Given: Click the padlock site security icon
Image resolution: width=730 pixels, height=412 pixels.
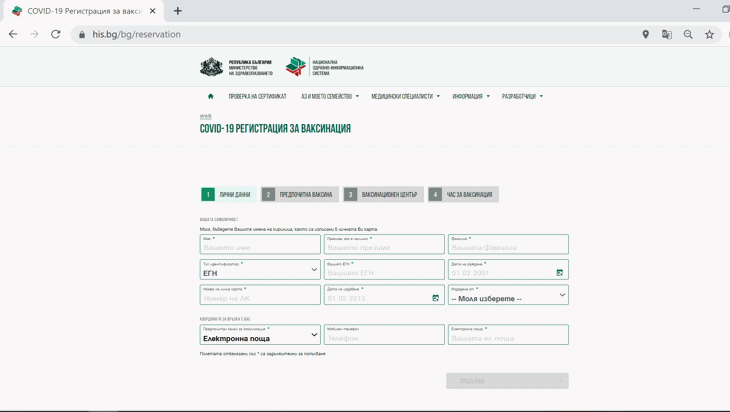Looking at the screenshot, I should click(x=82, y=34).
